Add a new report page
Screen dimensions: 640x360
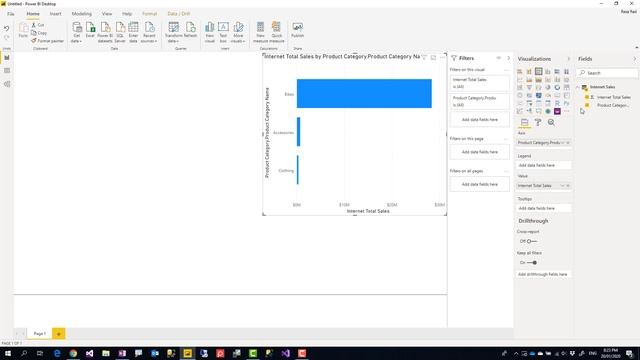[x=58, y=333]
